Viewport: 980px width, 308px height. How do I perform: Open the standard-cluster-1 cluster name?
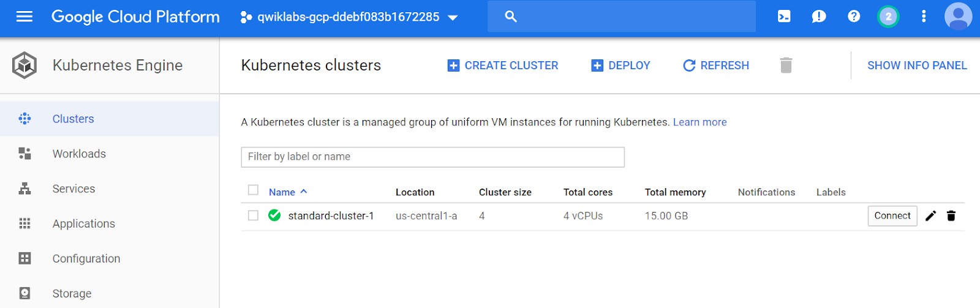(331, 216)
